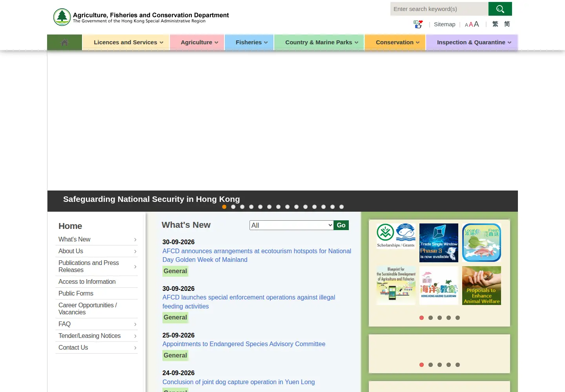The height and width of the screenshot is (392, 565).
Task: Open joint dog capture operation news
Action: (x=239, y=382)
